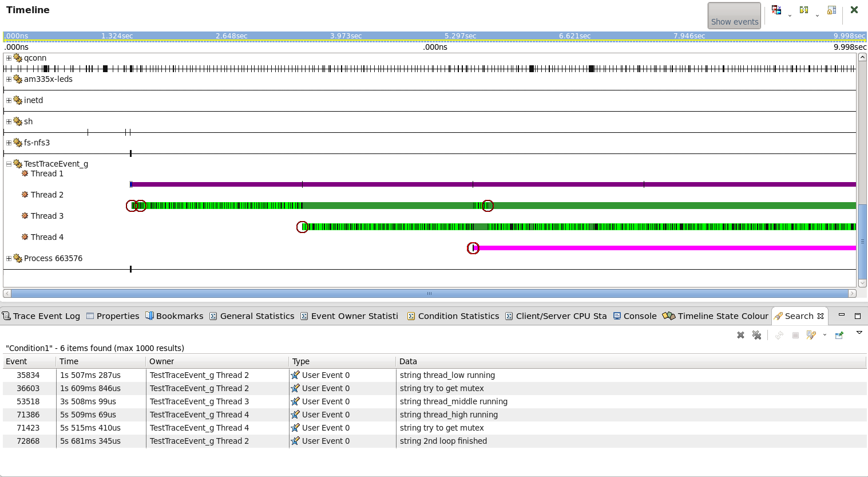Pin the Search view
The width and height of the screenshot is (868, 477).
839,335
